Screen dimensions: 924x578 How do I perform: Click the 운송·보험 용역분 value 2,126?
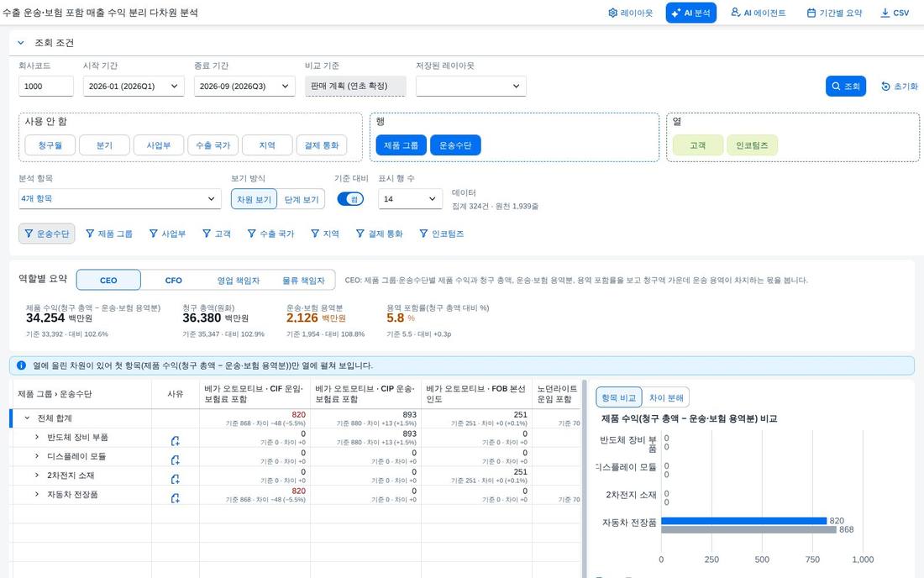tap(302, 318)
